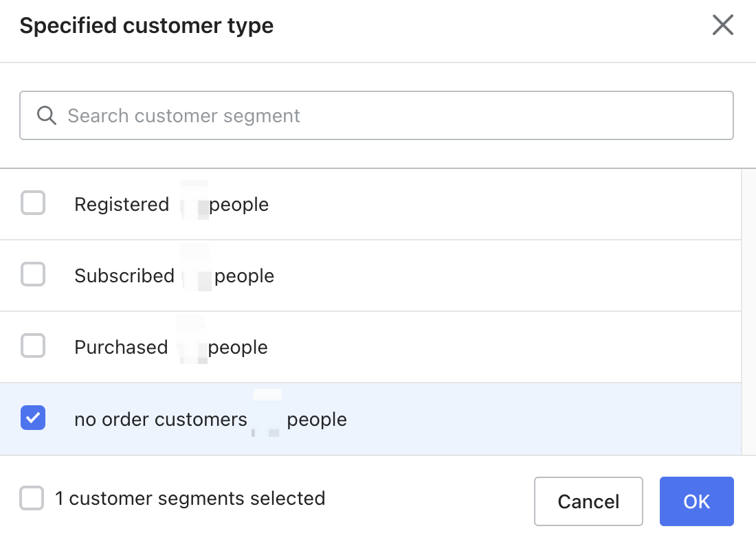Select the Registered row label

[x=122, y=205]
